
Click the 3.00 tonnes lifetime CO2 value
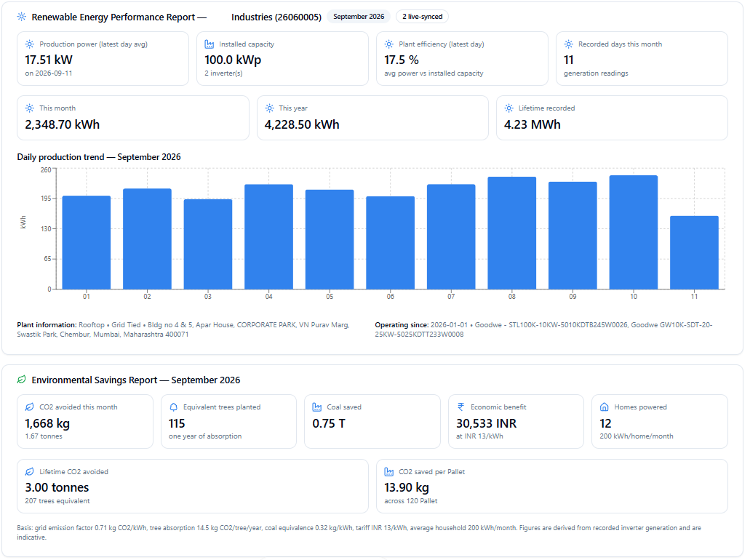(57, 487)
